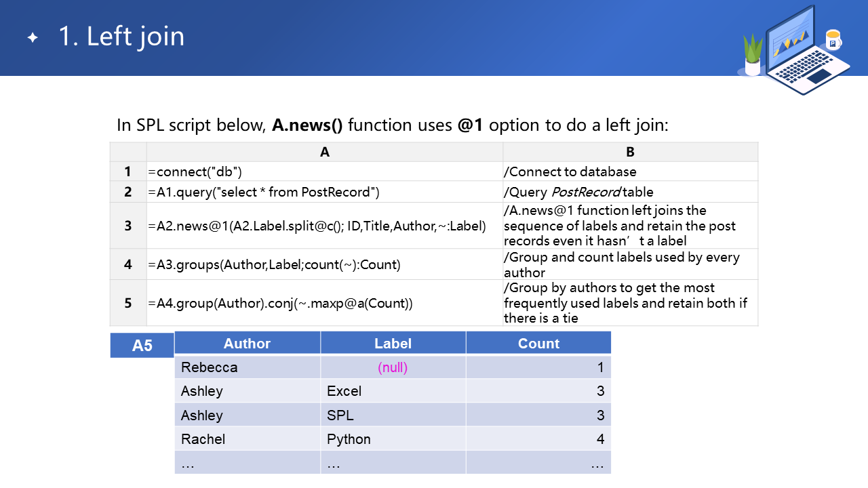The height and width of the screenshot is (488, 868).
Task: Select the =connect("db") cell
Action: tap(324, 171)
